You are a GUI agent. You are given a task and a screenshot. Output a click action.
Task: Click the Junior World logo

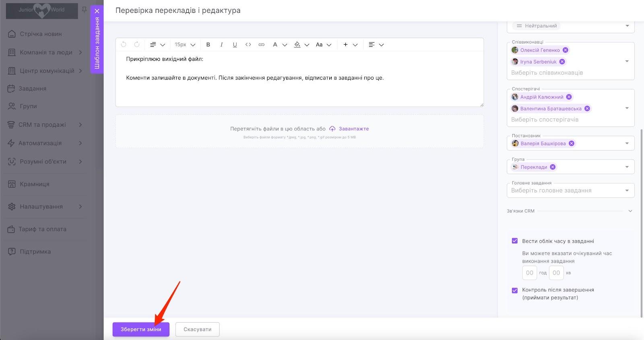pyautogui.click(x=42, y=11)
